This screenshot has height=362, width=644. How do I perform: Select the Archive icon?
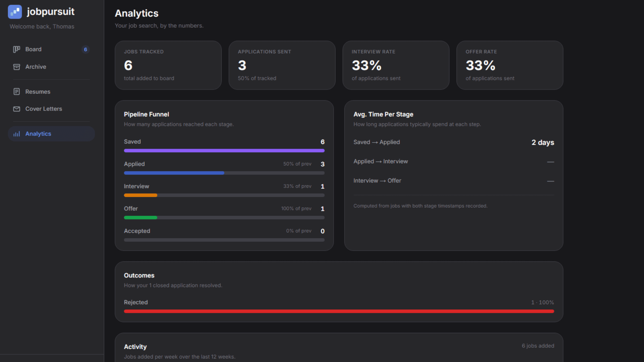coord(16,67)
